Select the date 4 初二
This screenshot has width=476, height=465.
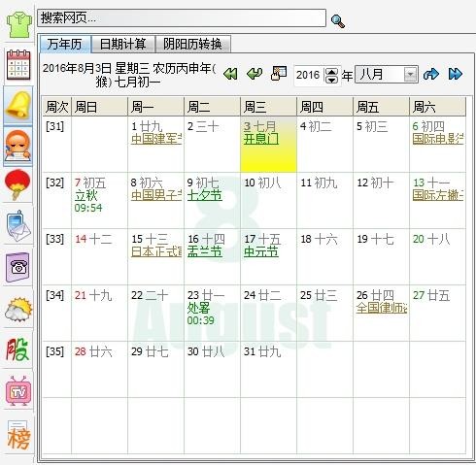[324, 145]
